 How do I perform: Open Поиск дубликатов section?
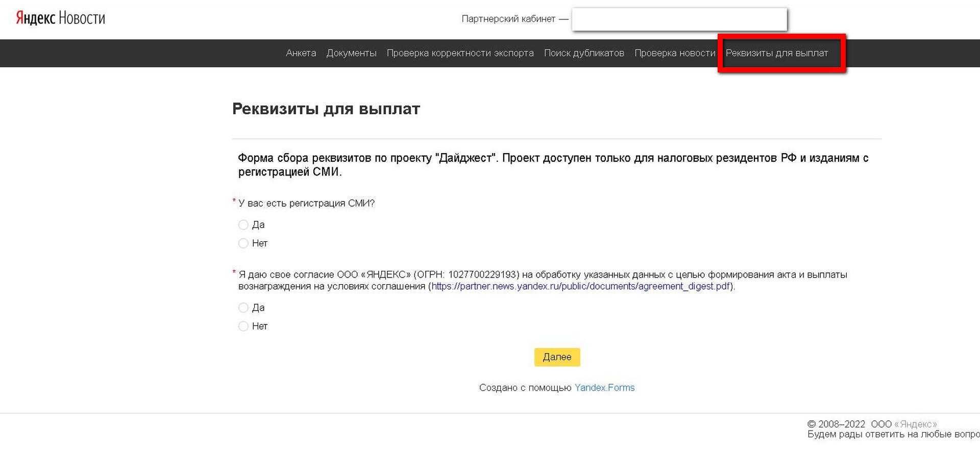point(584,53)
